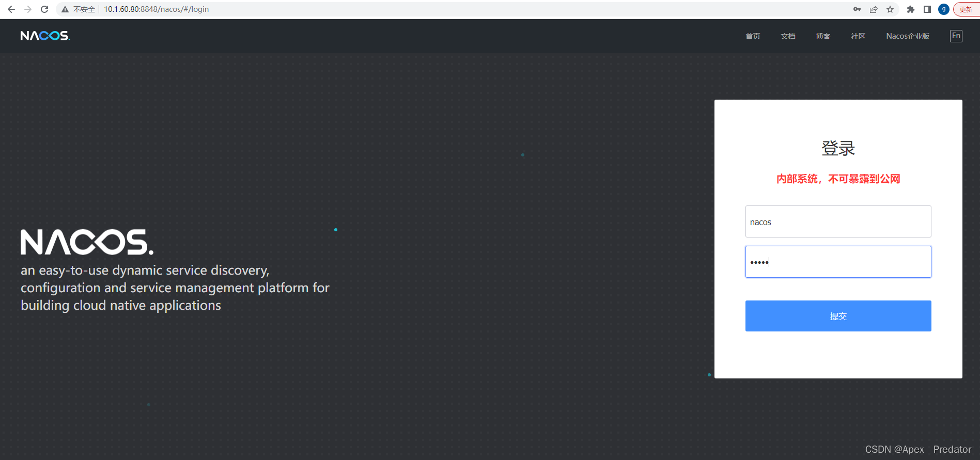Switch language with En button

pos(956,36)
